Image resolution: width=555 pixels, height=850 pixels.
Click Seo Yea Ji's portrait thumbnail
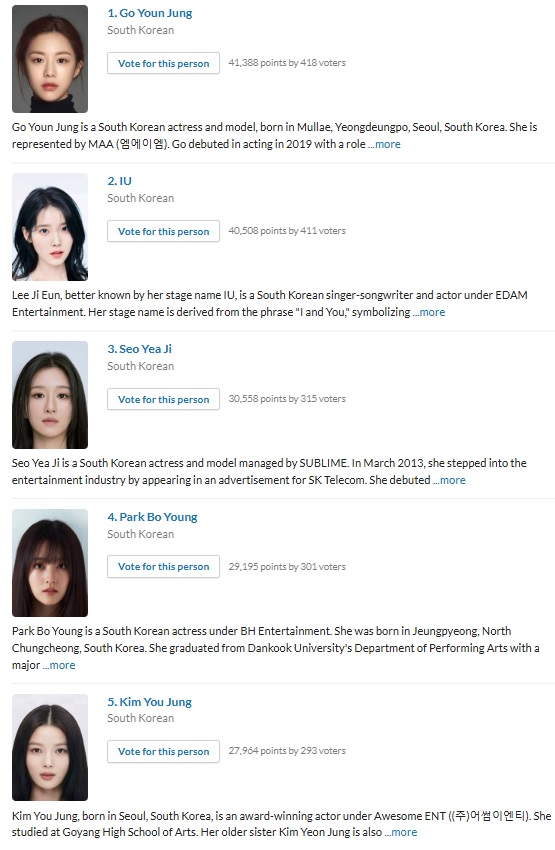[x=50, y=395]
